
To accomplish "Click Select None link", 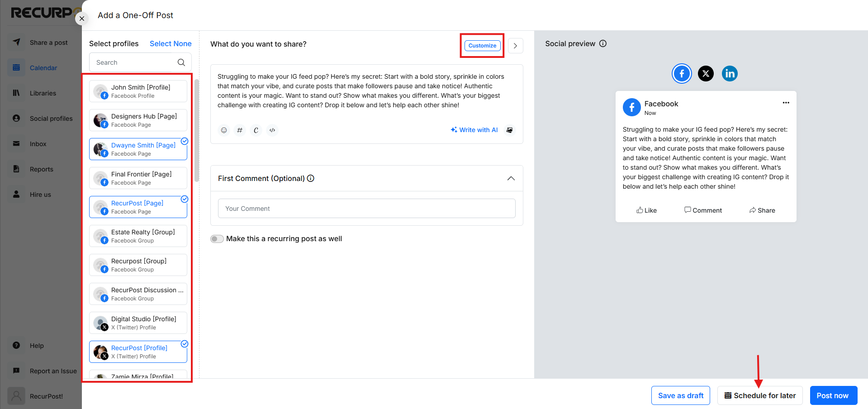I will pyautogui.click(x=171, y=43).
